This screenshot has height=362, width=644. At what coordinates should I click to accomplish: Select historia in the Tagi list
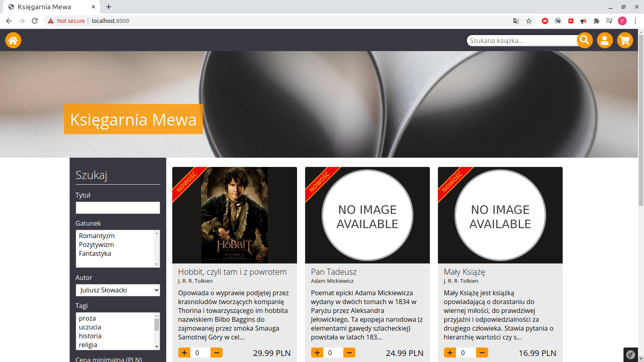point(90,336)
